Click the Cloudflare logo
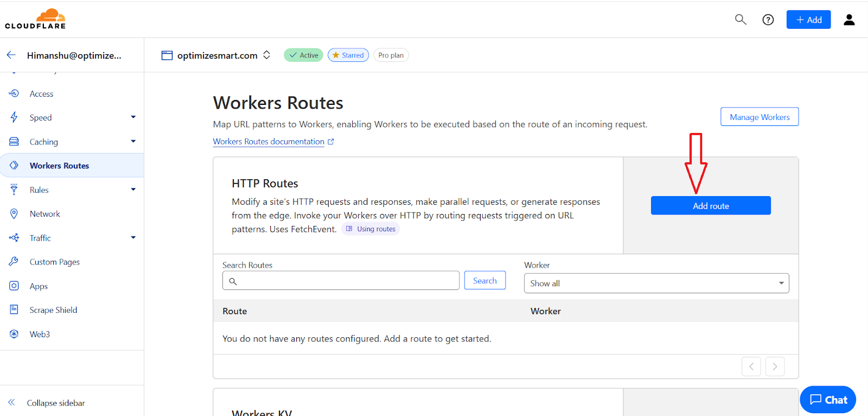The image size is (868, 416). (x=35, y=19)
